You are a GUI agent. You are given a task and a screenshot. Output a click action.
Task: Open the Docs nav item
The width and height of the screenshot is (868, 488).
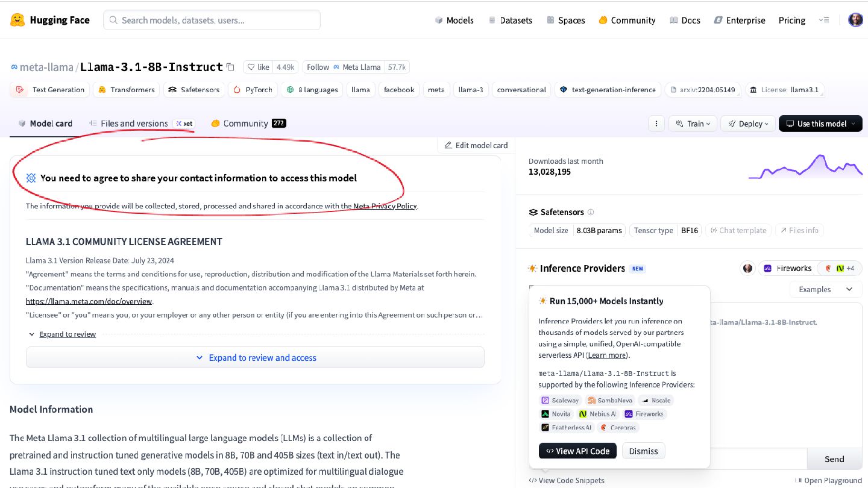click(x=685, y=20)
